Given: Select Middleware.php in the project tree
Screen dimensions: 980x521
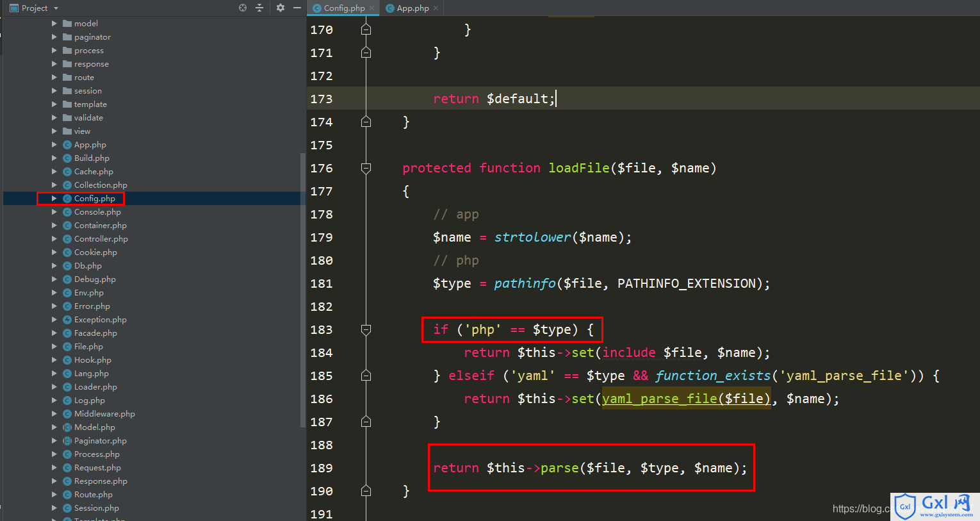Looking at the screenshot, I should click(x=104, y=414).
